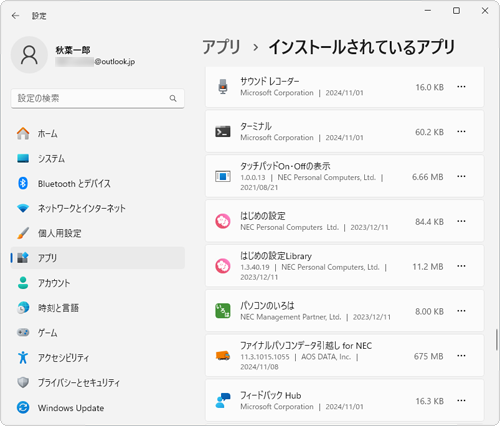
Task: Click the アクセシビリティ figure icon
Action: tap(23, 357)
